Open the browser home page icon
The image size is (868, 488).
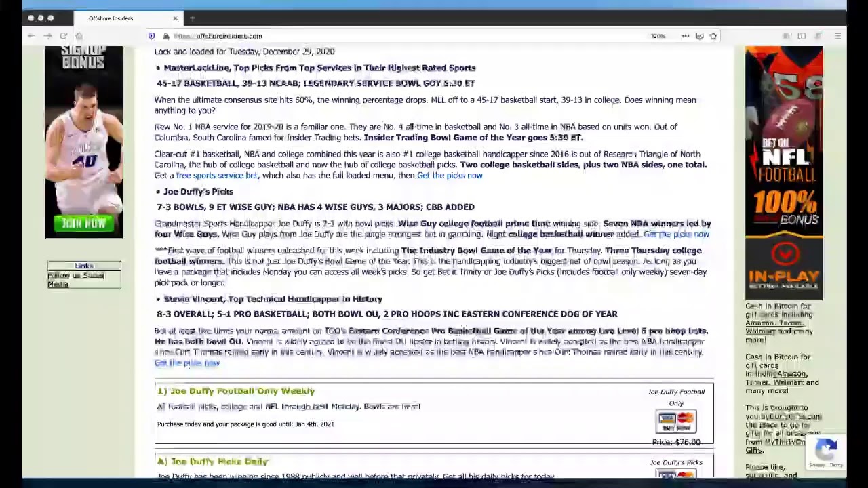click(x=79, y=36)
